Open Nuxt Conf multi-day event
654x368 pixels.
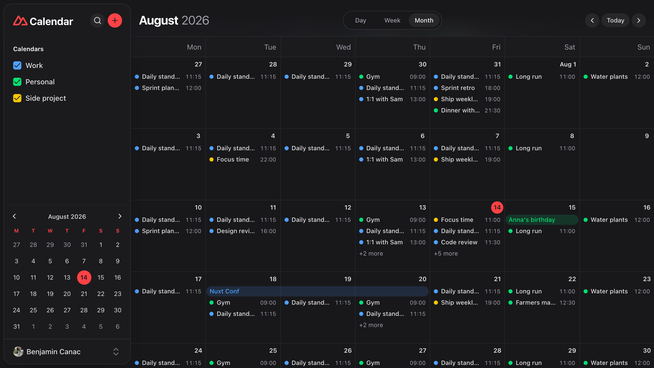coord(317,291)
